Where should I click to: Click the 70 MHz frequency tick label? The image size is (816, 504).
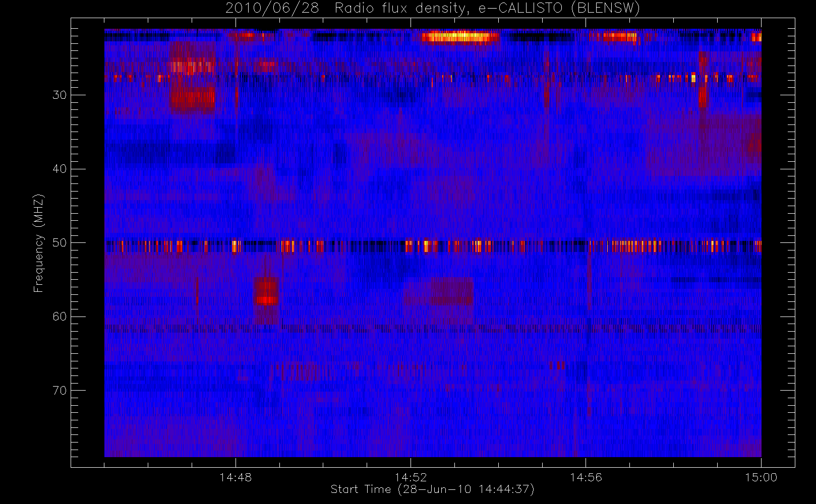tap(60, 391)
